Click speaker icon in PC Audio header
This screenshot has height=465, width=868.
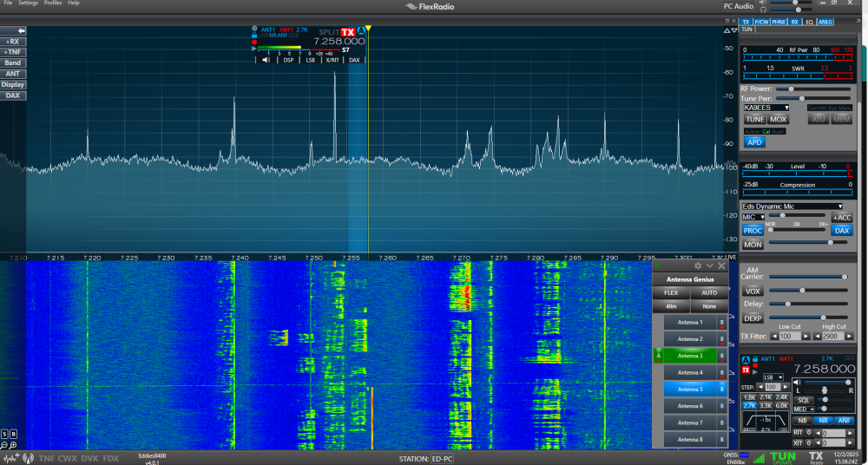click(763, 3)
